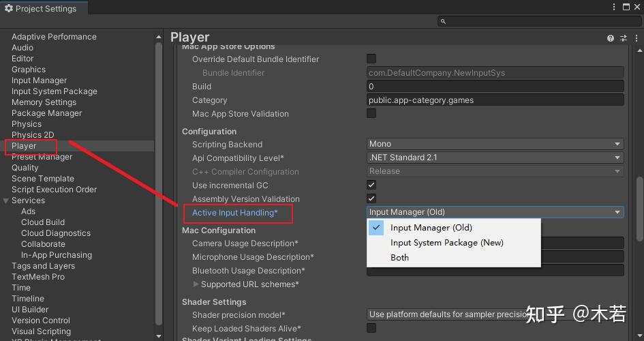Select Memory Settings category
This screenshot has height=341, width=644.
(44, 102)
